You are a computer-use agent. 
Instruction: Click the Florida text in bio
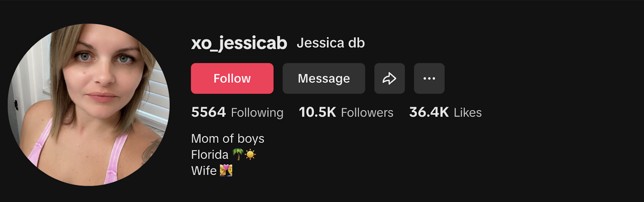tap(210, 154)
